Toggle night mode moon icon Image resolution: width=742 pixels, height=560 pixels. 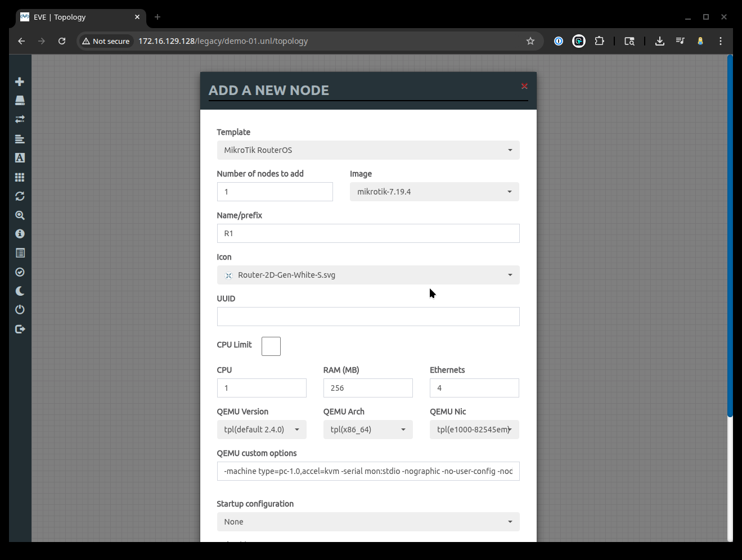[x=20, y=291]
